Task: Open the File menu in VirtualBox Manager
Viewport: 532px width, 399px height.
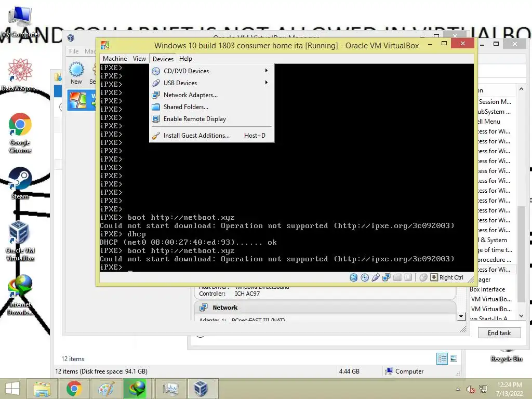Action: coord(74,51)
